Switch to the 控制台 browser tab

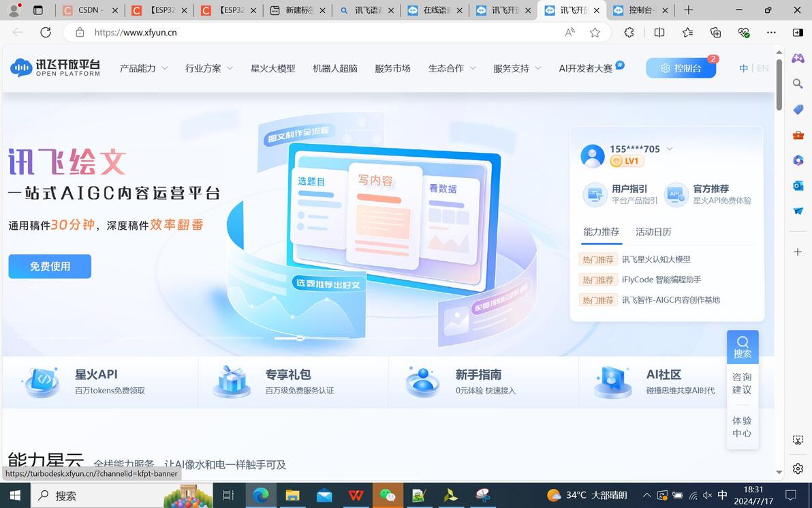(x=640, y=10)
